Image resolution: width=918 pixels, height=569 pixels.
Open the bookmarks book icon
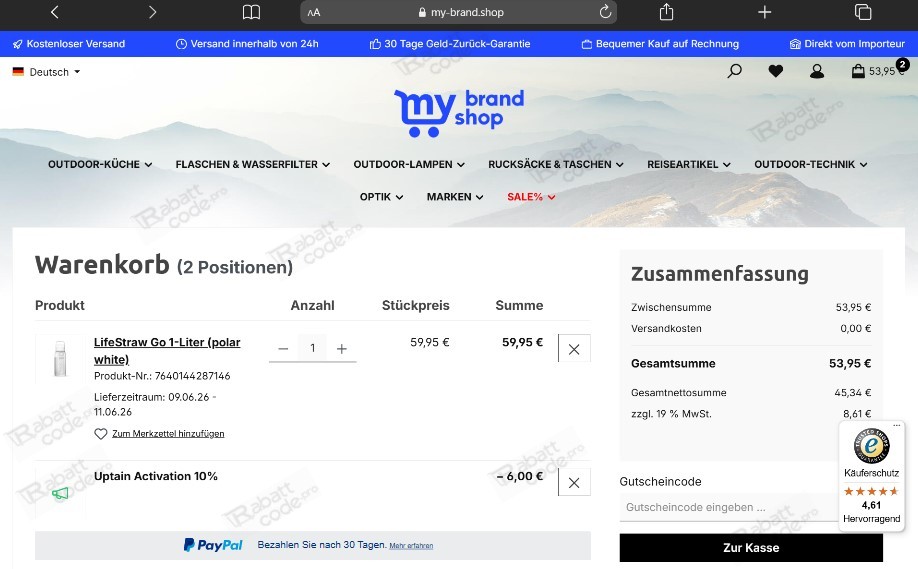[251, 12]
